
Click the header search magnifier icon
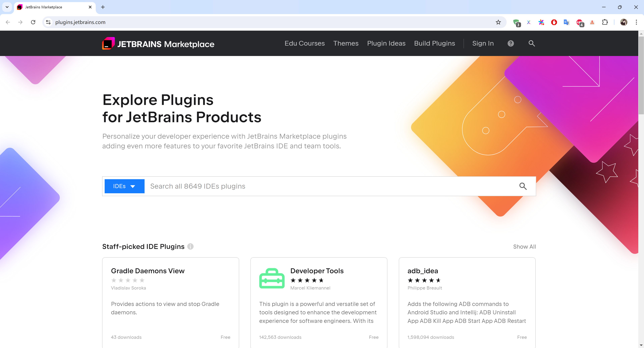531,43
